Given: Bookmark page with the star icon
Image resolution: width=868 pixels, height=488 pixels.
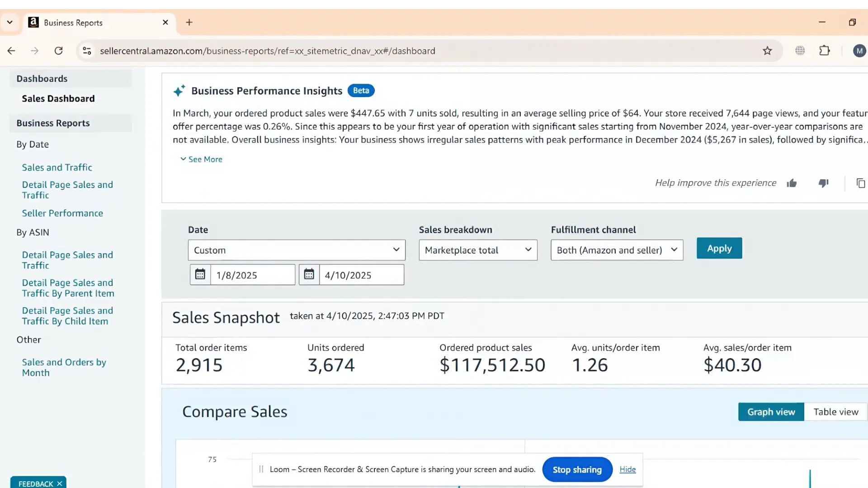Looking at the screenshot, I should tap(767, 51).
